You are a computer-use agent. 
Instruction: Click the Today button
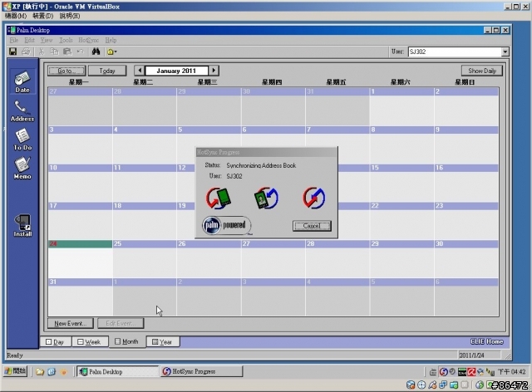pyautogui.click(x=107, y=71)
